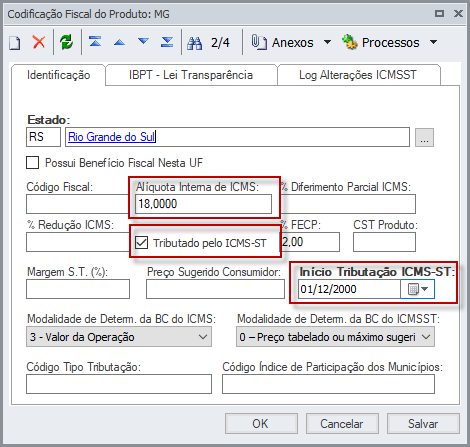Image resolution: width=470 pixels, height=447 pixels.
Task: Open Modalidade de Determ. da BC do ICMS combo
Action: click(119, 337)
